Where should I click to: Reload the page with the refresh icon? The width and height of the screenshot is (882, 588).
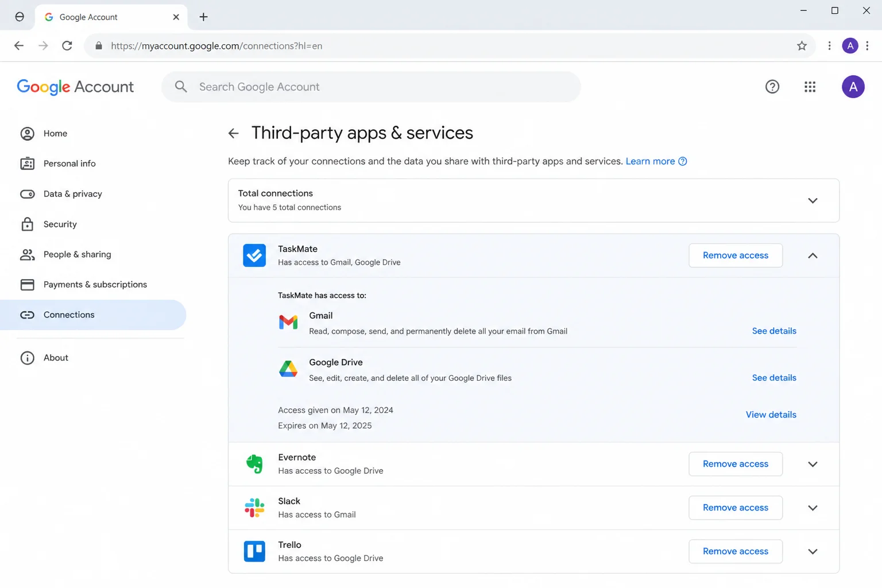(67, 46)
